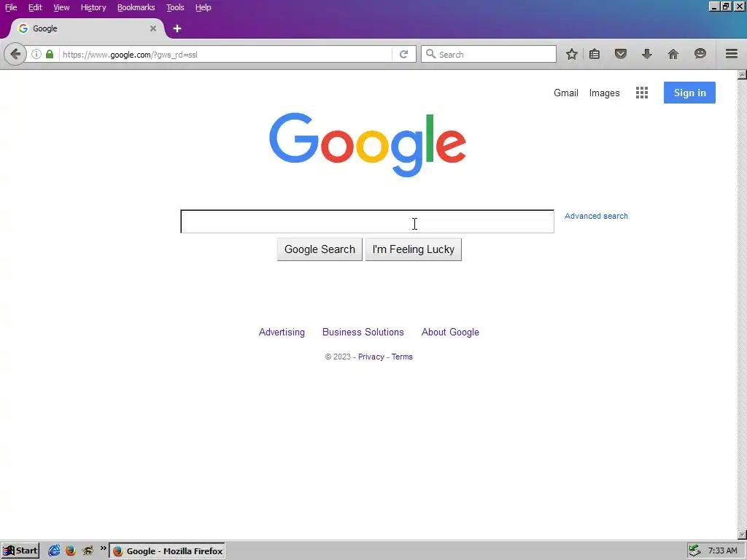Open the History menu
The height and width of the screenshot is (560, 747).
click(x=93, y=7)
